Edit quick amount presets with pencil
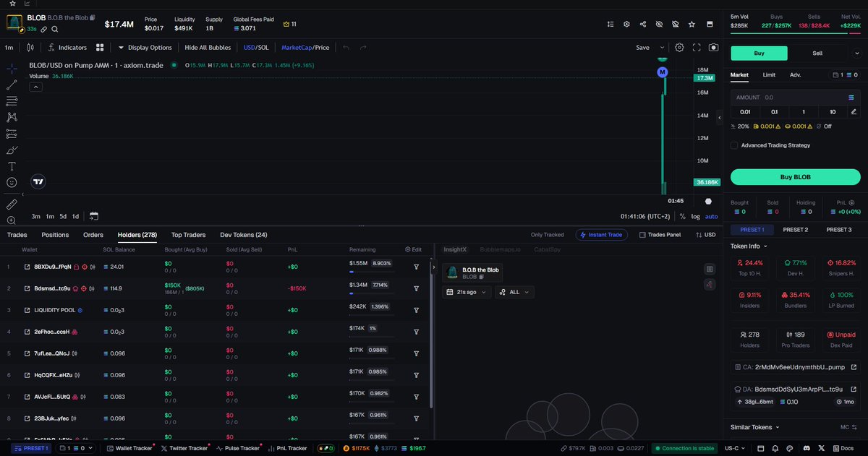The image size is (868, 456). pos(854,111)
